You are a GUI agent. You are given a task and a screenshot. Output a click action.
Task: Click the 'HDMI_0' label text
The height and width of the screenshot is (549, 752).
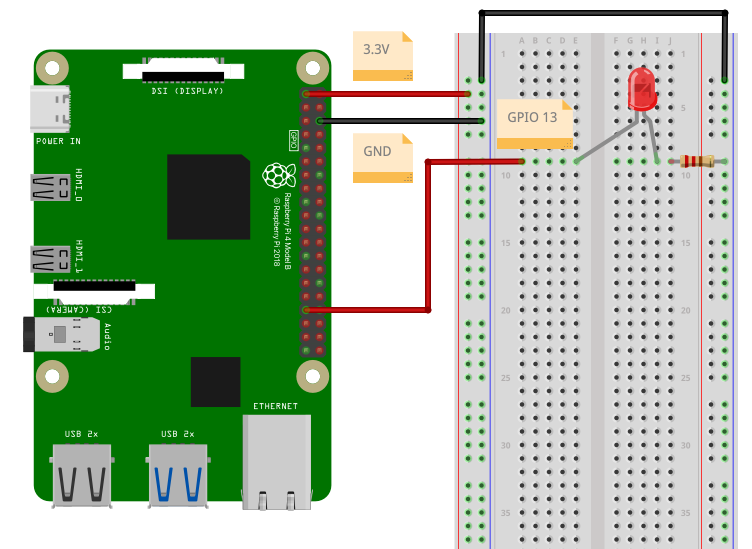coord(79,185)
